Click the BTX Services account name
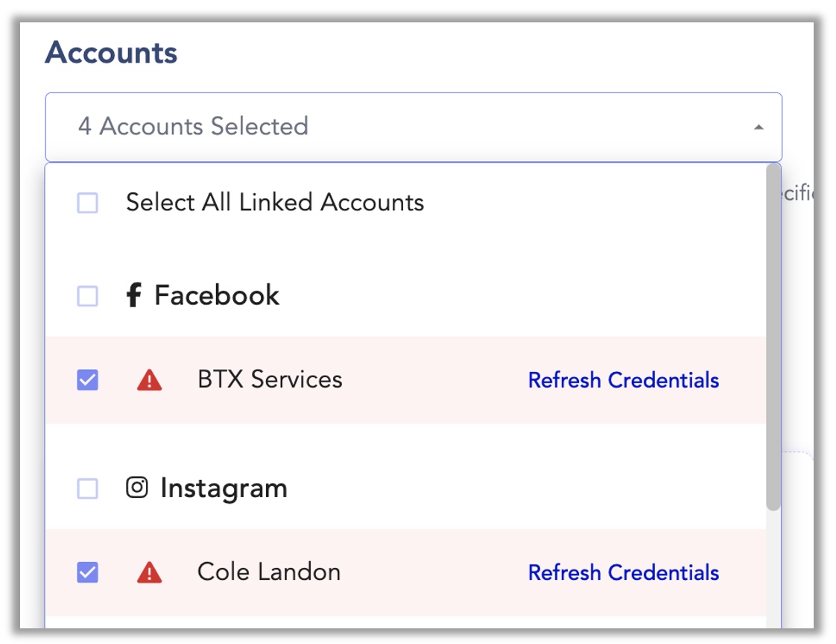 270,379
